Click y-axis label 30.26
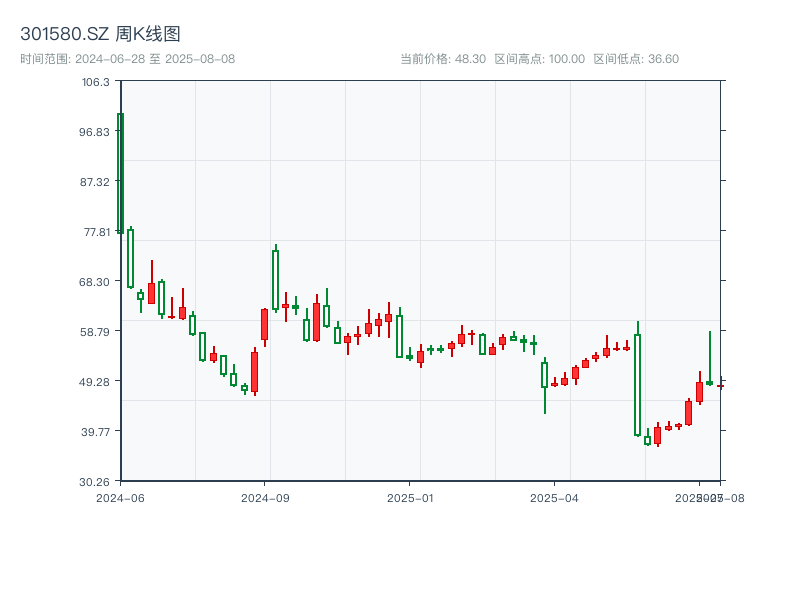The image size is (800, 600). 94,482
